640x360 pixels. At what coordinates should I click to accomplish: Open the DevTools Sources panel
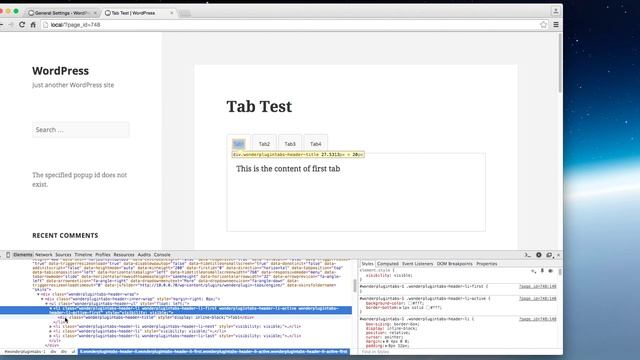tap(63, 255)
